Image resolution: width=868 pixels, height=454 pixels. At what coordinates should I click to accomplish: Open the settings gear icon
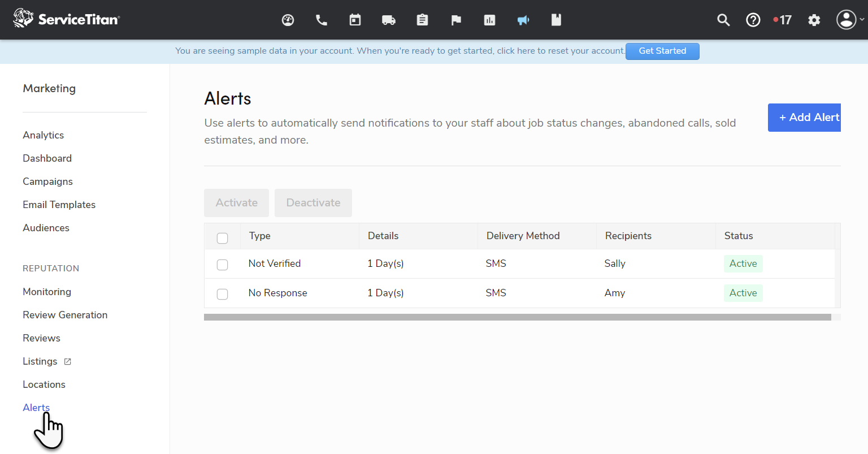(814, 20)
